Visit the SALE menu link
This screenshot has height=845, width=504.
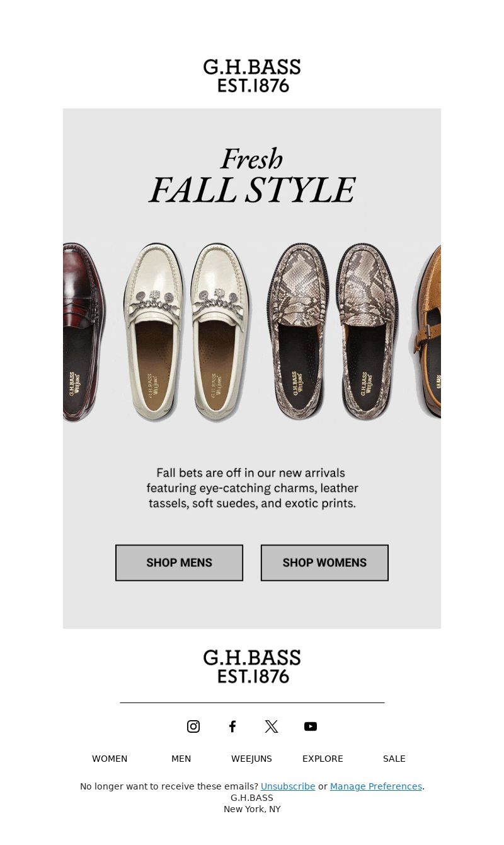click(394, 759)
